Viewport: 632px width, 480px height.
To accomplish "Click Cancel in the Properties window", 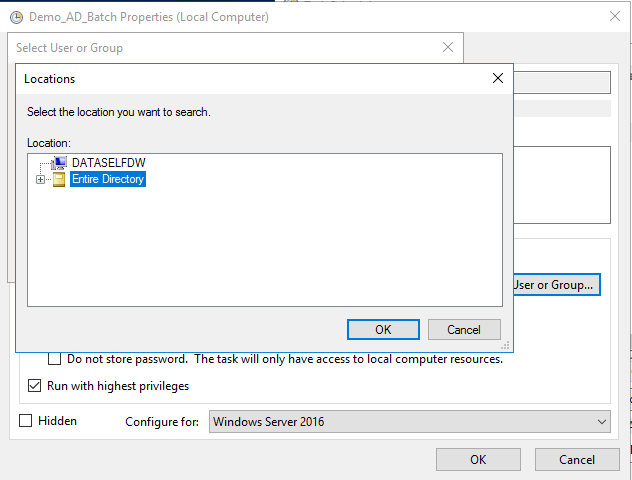I will (x=577, y=459).
